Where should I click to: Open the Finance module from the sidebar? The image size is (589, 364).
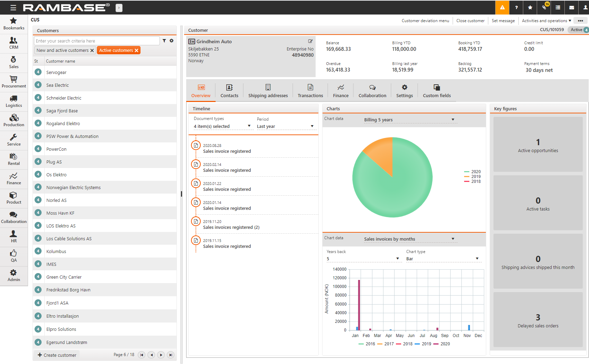pos(14,179)
